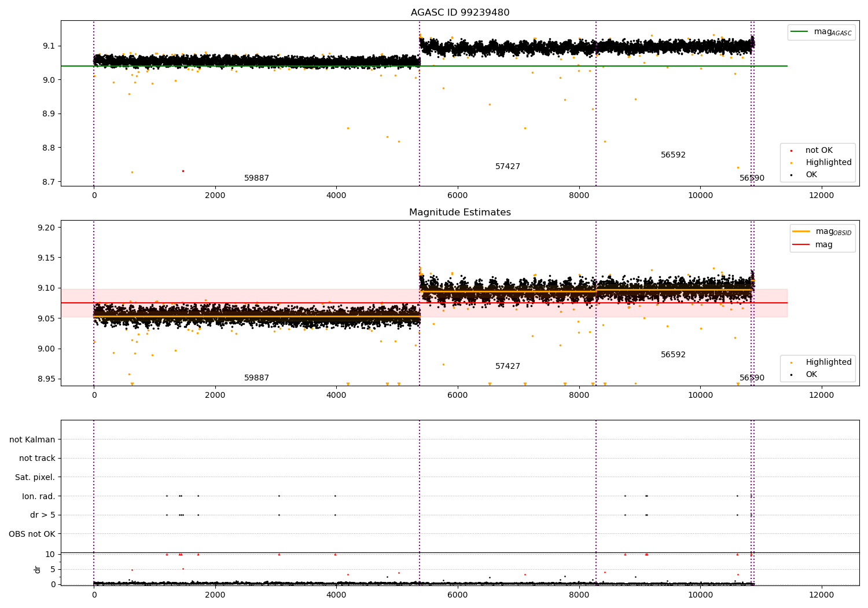Screen dimensions: 868x608
Task: Click OBSID label 59887 in the top plot
Action: (256, 178)
